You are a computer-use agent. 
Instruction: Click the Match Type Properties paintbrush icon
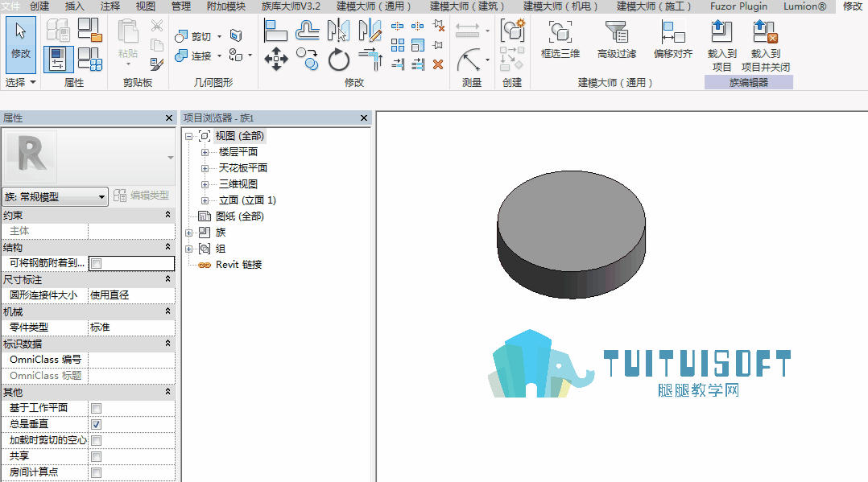click(x=157, y=64)
